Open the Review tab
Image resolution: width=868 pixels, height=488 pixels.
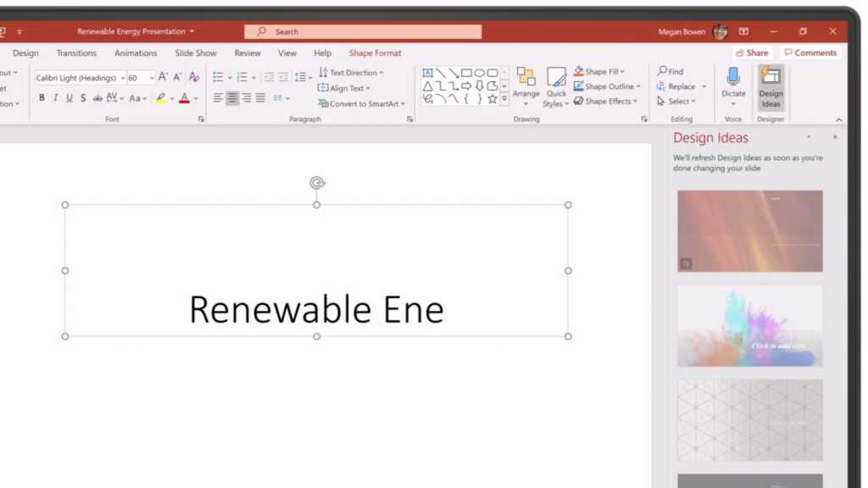[x=247, y=53]
